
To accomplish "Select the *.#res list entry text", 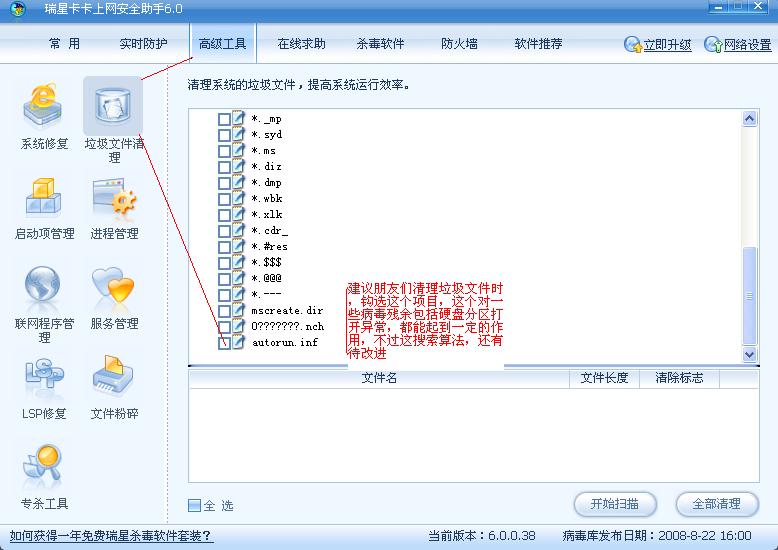I will point(269,246).
